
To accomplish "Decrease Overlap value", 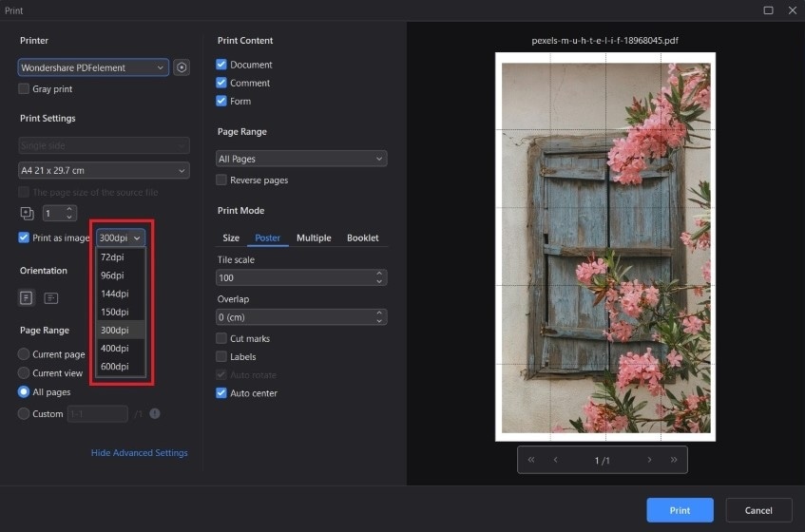I will point(379,321).
